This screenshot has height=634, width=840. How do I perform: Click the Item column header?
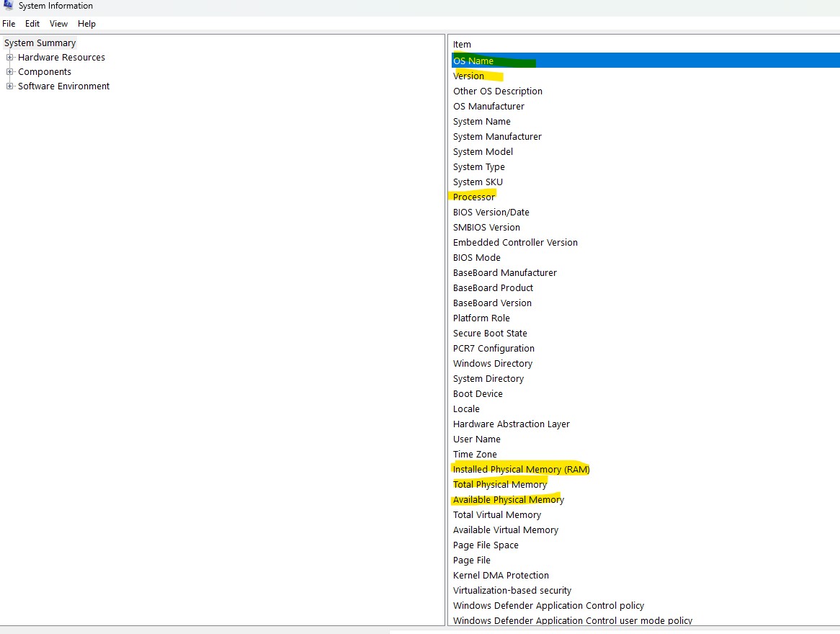coord(462,45)
